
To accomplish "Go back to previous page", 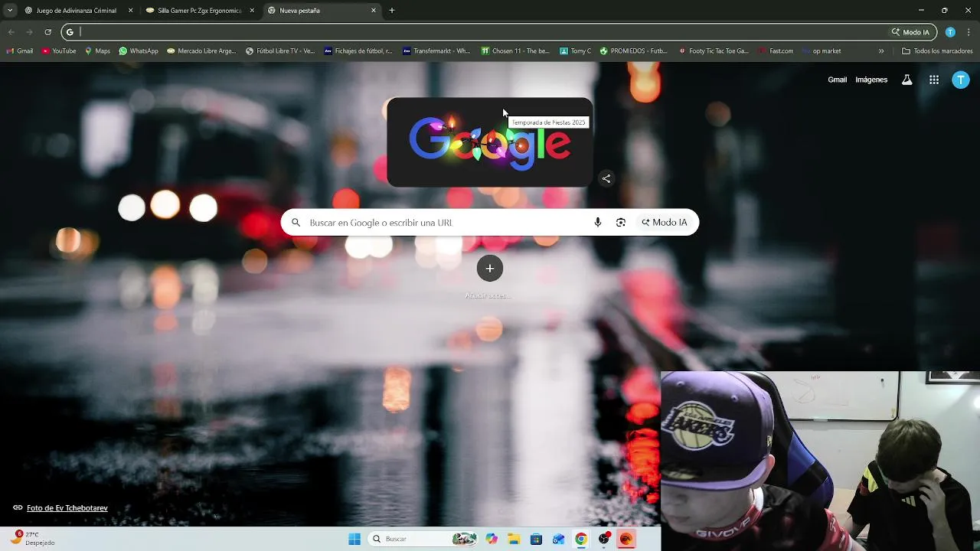I will pos(11,32).
